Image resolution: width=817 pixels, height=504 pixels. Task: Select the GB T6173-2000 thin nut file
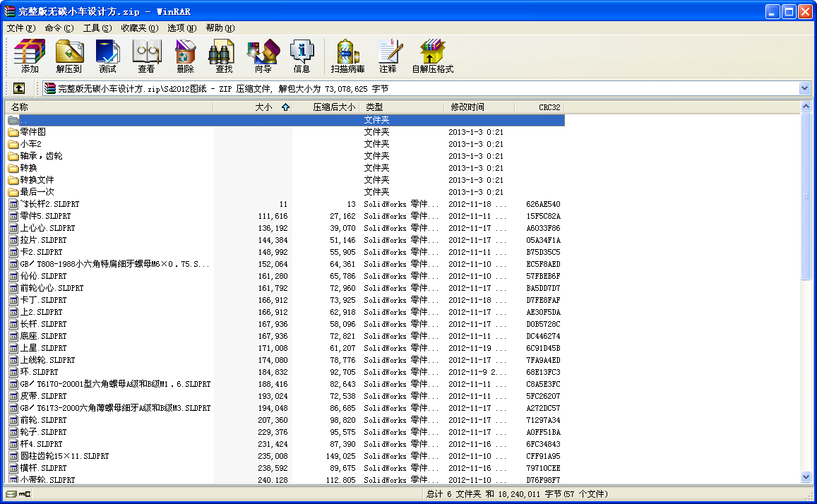[285, 408]
